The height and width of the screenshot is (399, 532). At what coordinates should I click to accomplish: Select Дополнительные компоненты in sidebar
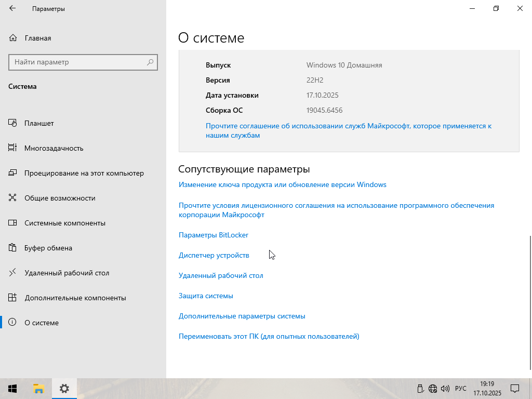(x=75, y=298)
